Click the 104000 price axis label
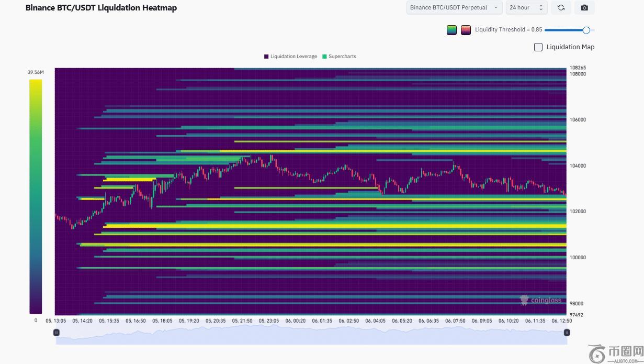Screen dimensions: 644x364 tap(578, 166)
